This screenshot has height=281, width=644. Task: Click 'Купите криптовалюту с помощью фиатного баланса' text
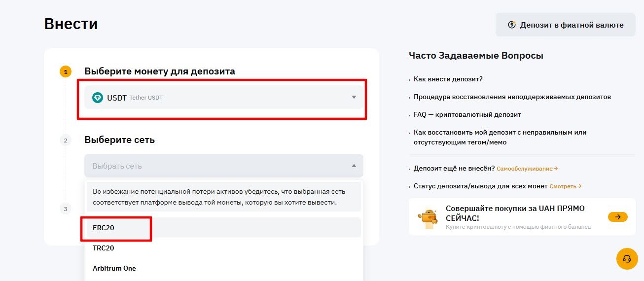coord(518,227)
